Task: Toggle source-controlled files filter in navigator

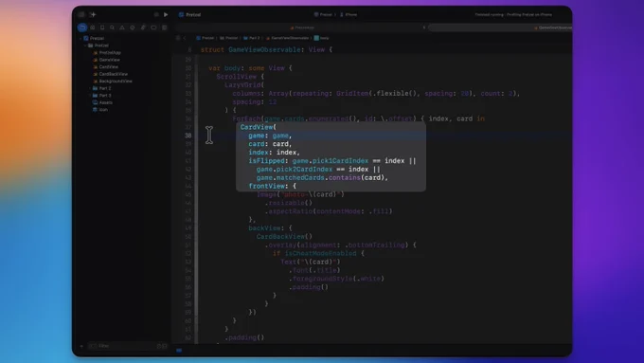Action: (x=165, y=346)
